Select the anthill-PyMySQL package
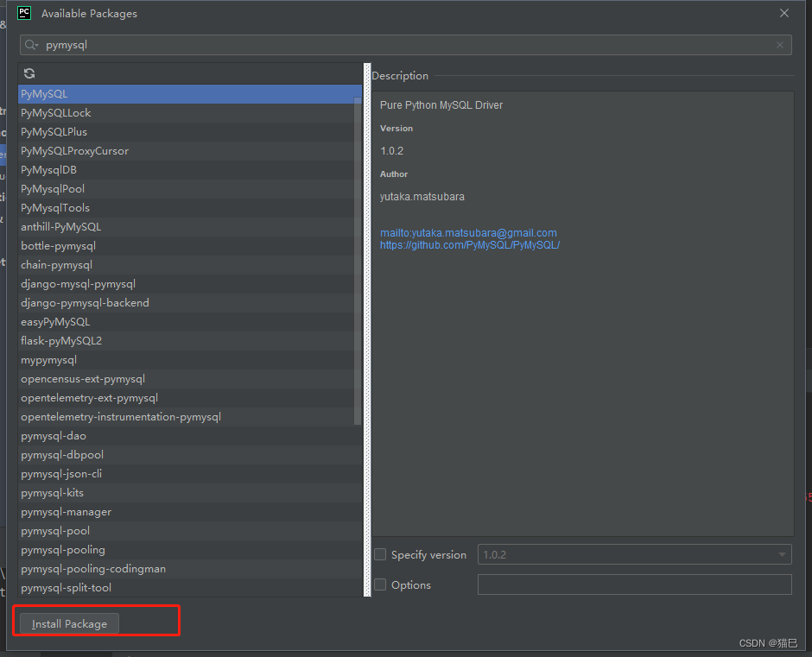Viewport: 812px width, 657px height. pos(189,227)
